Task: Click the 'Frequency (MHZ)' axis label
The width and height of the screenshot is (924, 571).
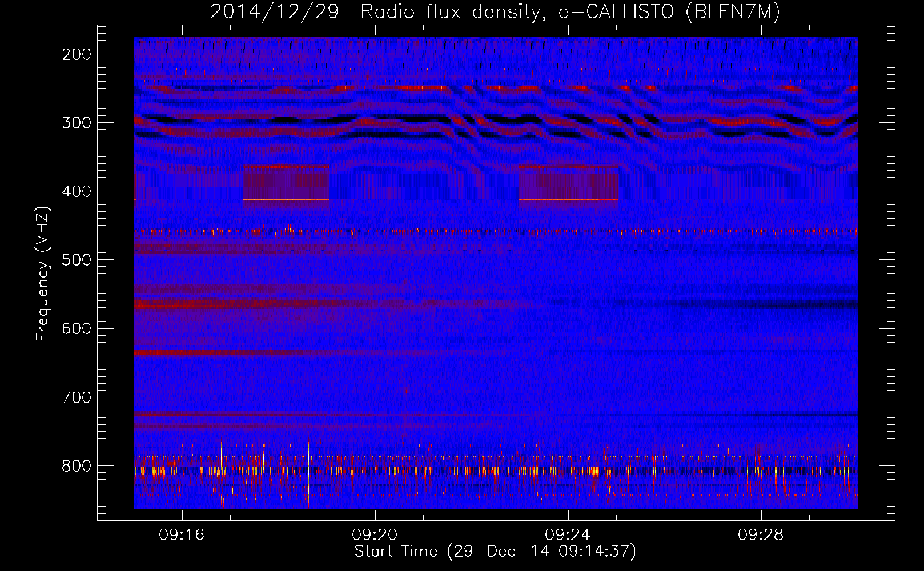Action: (43, 274)
